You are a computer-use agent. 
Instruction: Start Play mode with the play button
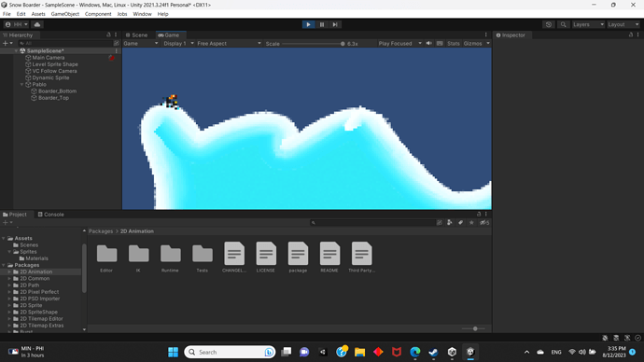308,24
